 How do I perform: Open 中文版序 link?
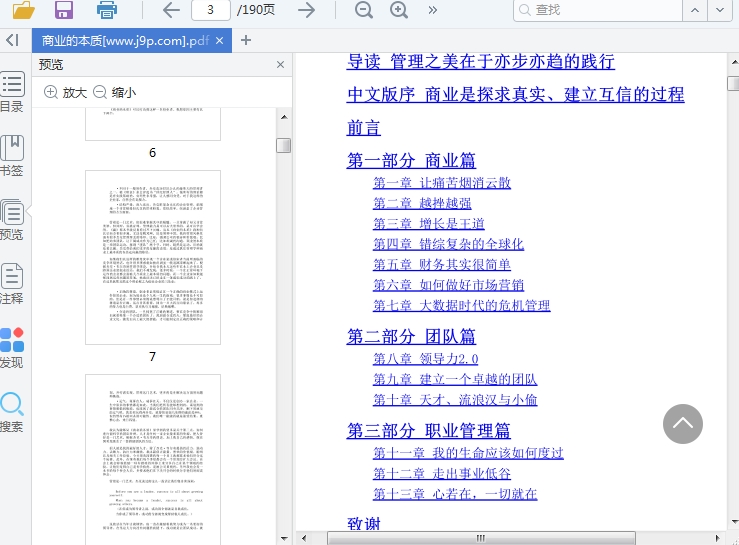coord(515,95)
